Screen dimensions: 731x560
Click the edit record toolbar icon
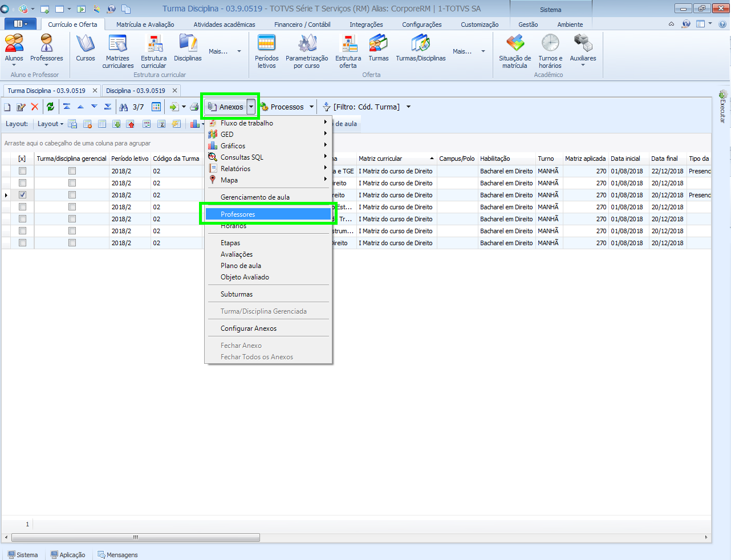pyautogui.click(x=21, y=107)
